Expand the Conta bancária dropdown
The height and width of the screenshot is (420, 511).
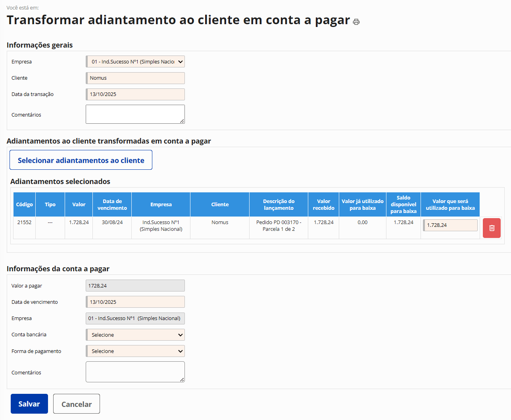tap(135, 335)
